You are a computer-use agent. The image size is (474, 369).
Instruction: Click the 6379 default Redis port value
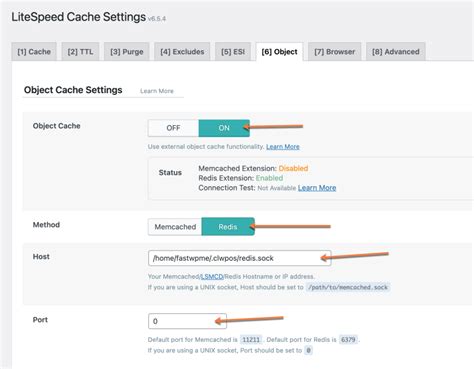click(348, 339)
